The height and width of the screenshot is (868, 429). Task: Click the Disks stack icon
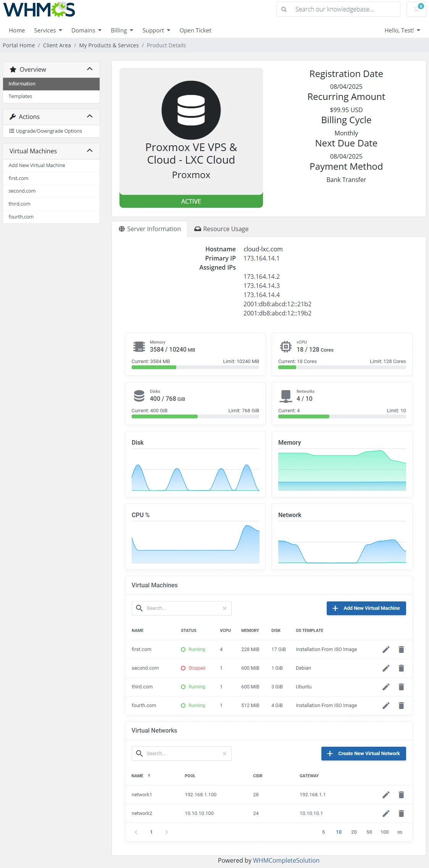coord(139,396)
